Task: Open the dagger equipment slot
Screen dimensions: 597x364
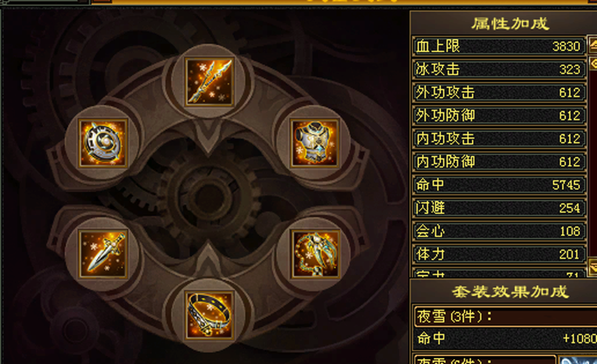Action: (x=103, y=254)
